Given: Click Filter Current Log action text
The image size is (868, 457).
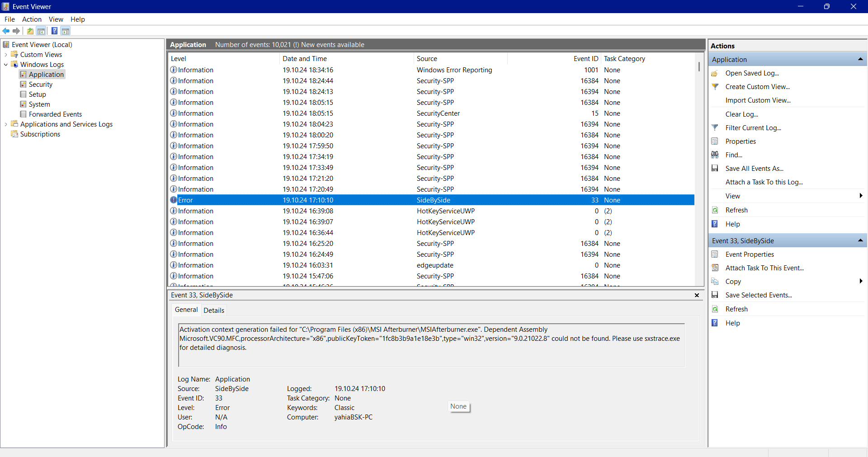Looking at the screenshot, I should (x=753, y=128).
